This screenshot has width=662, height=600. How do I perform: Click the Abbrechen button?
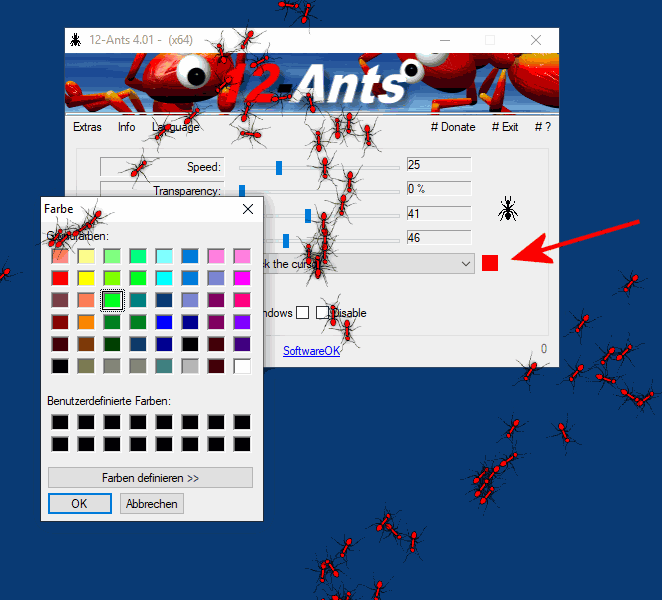152,503
